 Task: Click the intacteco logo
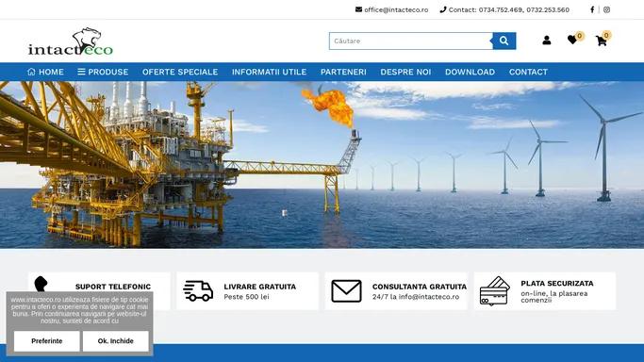pos(71,41)
